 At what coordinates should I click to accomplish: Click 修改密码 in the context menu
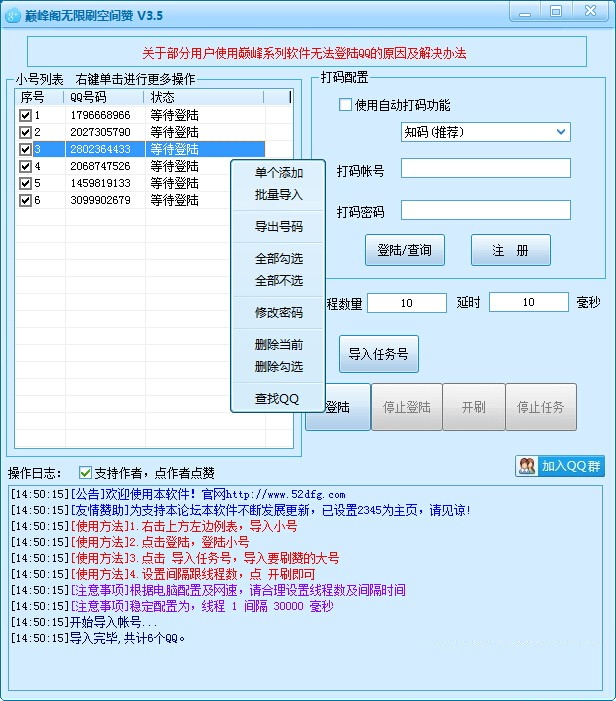click(278, 313)
